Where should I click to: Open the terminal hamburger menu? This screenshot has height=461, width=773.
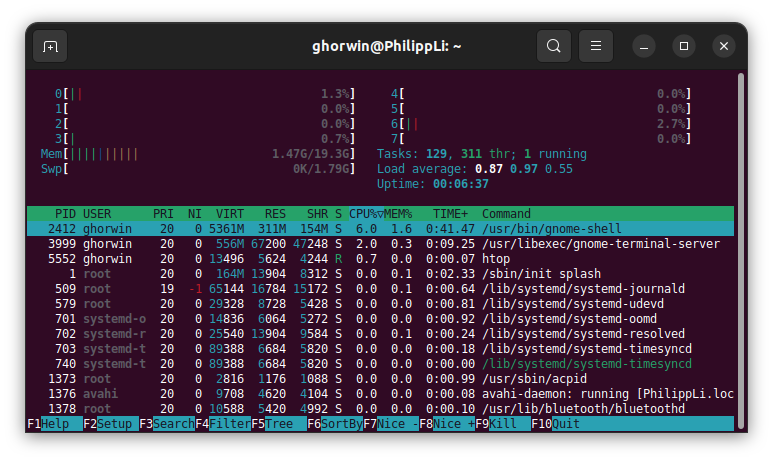[596, 46]
